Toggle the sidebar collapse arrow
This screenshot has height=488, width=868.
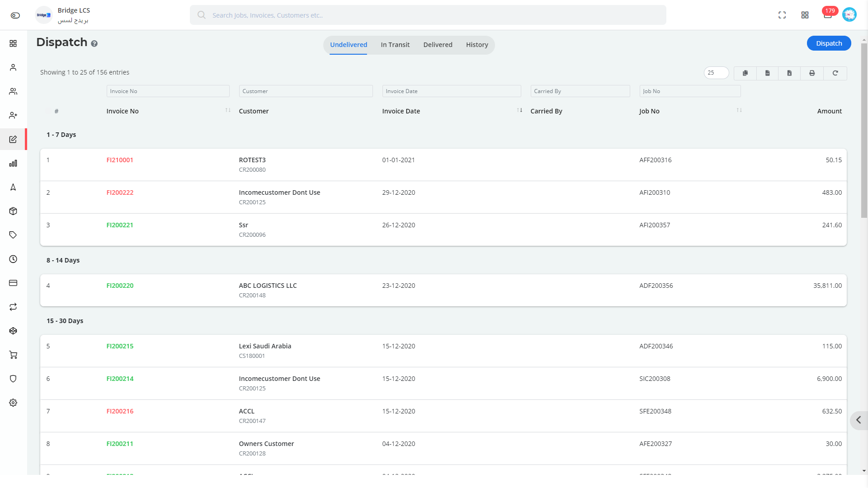pyautogui.click(x=860, y=419)
